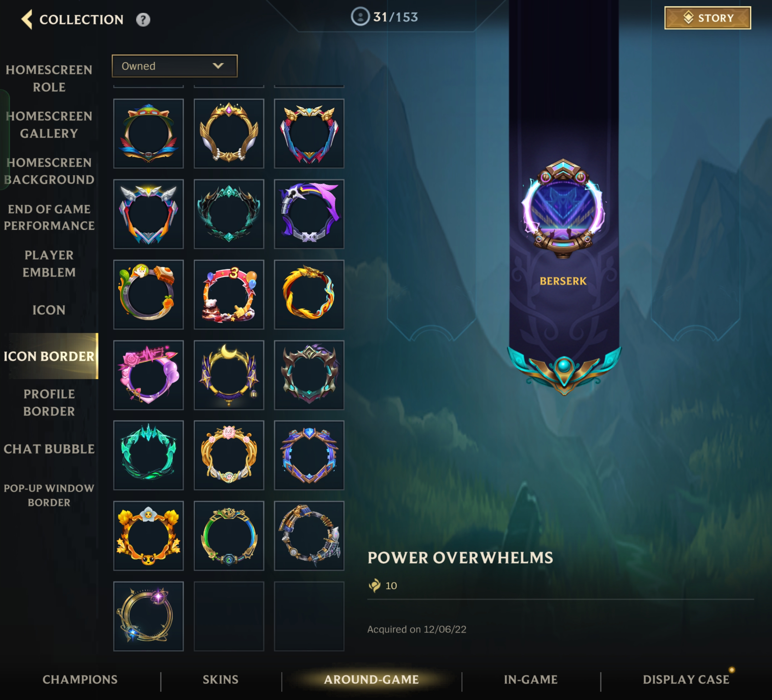772x700 pixels.
Task: Choose the purple scythe icon border
Action: coord(309,214)
